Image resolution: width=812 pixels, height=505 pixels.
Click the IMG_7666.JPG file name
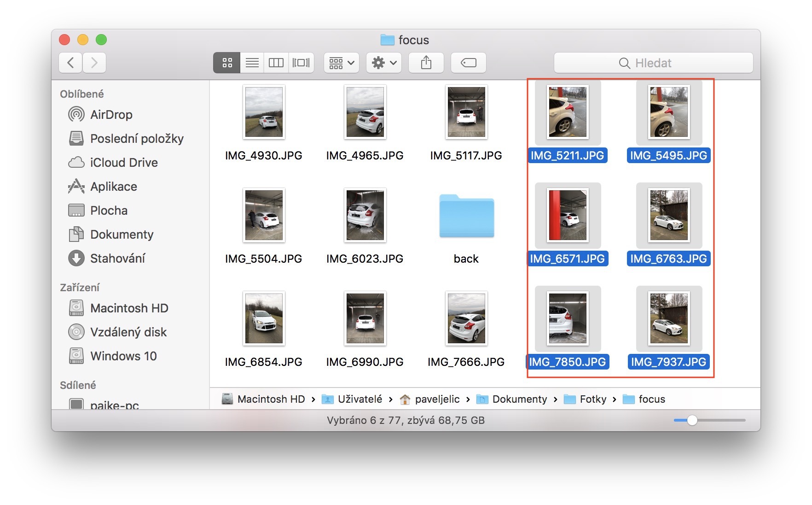pyautogui.click(x=466, y=362)
